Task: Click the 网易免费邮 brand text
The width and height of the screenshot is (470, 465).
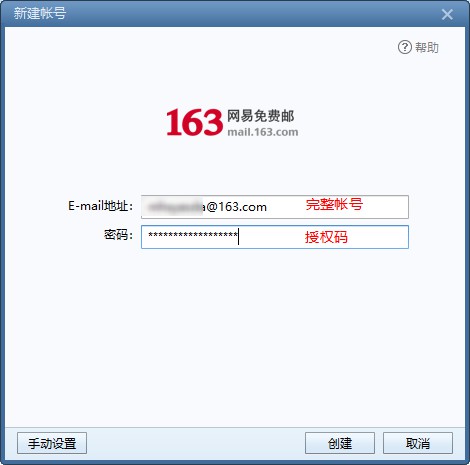Action: (261, 116)
